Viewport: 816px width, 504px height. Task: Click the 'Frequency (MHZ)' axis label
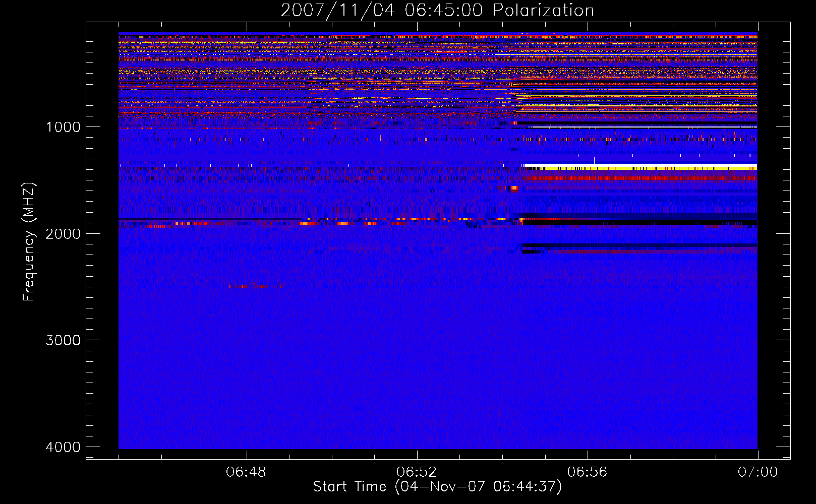click(29, 242)
